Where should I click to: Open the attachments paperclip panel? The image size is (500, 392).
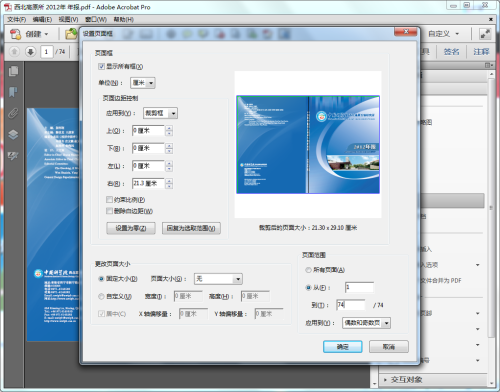point(13,113)
